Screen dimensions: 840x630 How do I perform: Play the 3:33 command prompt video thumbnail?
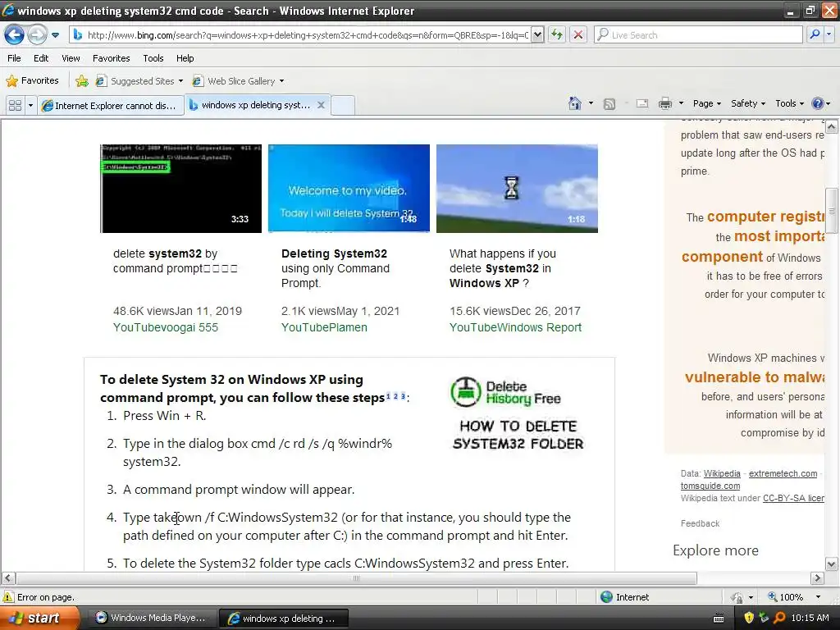coord(181,188)
